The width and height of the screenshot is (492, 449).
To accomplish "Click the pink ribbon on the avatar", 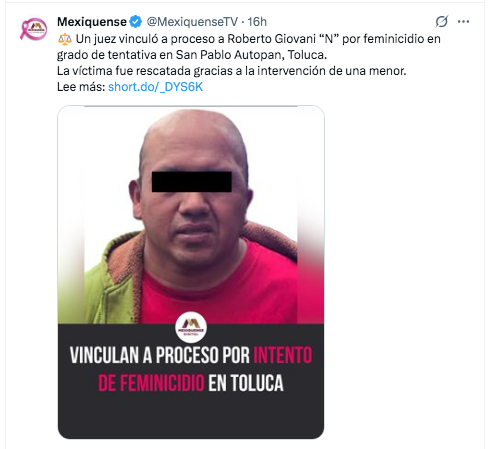I will [24, 30].
